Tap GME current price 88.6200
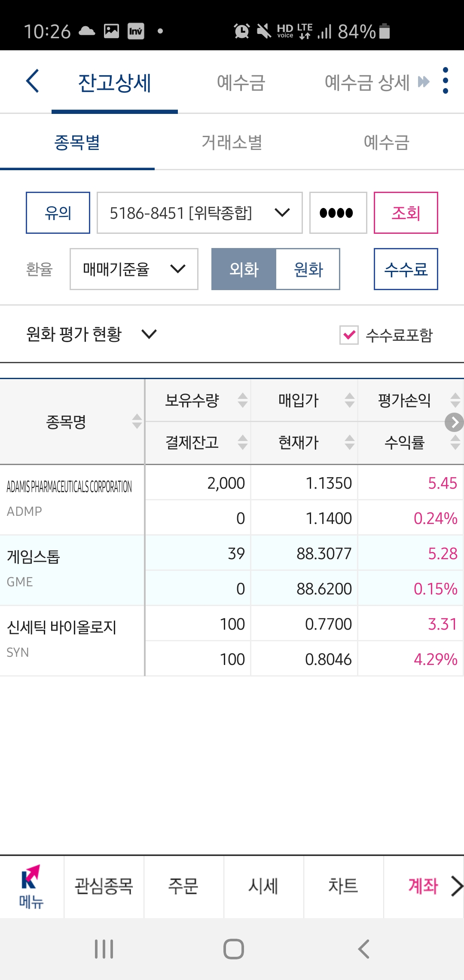This screenshot has width=464, height=980. (324, 589)
